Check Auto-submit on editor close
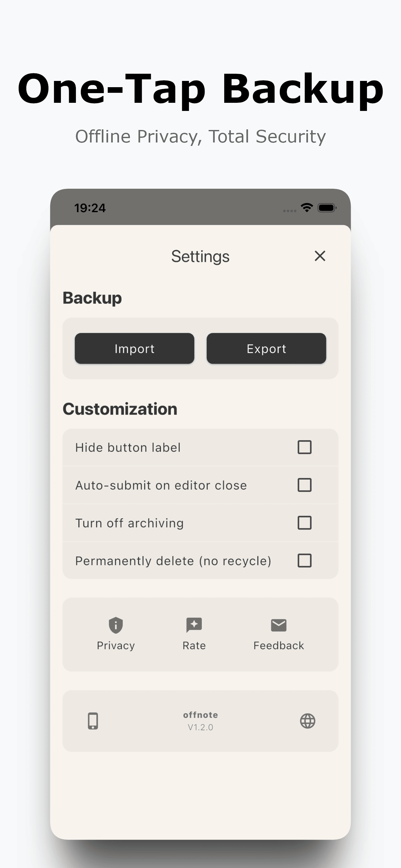Image resolution: width=401 pixels, height=868 pixels. tap(304, 485)
